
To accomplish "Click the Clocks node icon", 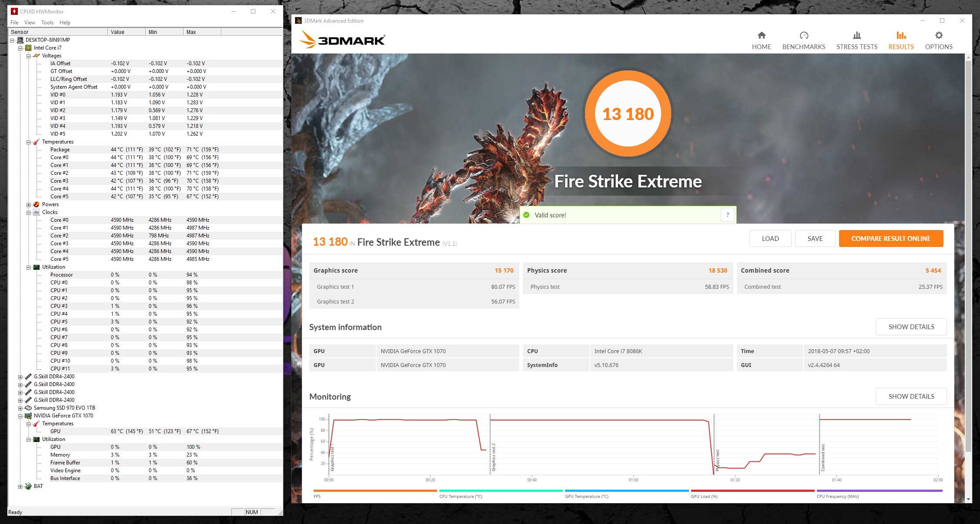I will pyautogui.click(x=37, y=212).
